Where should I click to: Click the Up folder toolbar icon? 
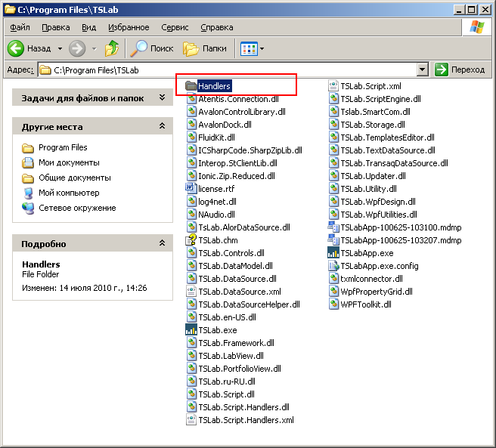coord(112,48)
